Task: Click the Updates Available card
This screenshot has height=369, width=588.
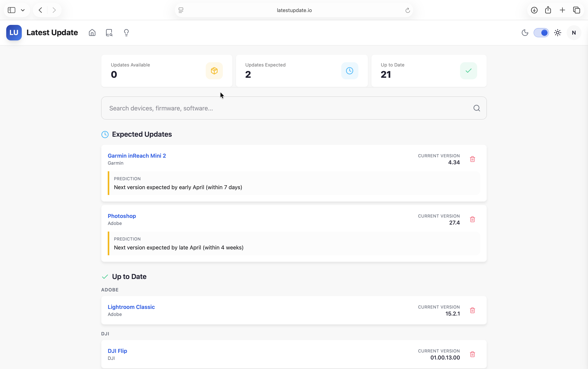Action: click(167, 71)
